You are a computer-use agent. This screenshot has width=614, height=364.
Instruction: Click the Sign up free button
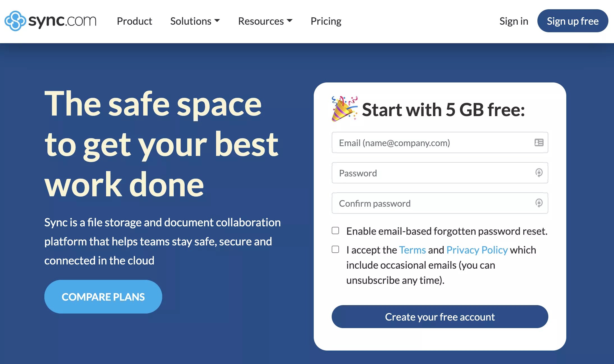572,20
